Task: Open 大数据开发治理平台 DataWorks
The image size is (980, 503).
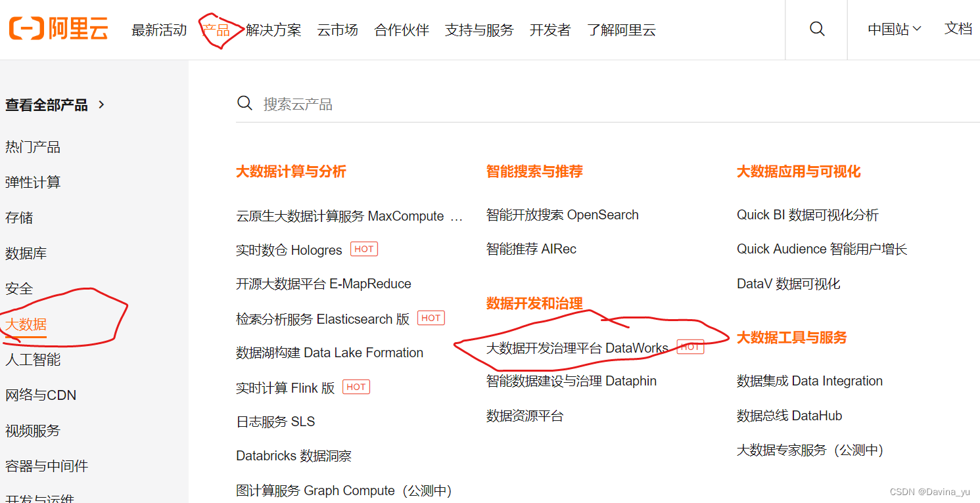Action: click(x=577, y=348)
